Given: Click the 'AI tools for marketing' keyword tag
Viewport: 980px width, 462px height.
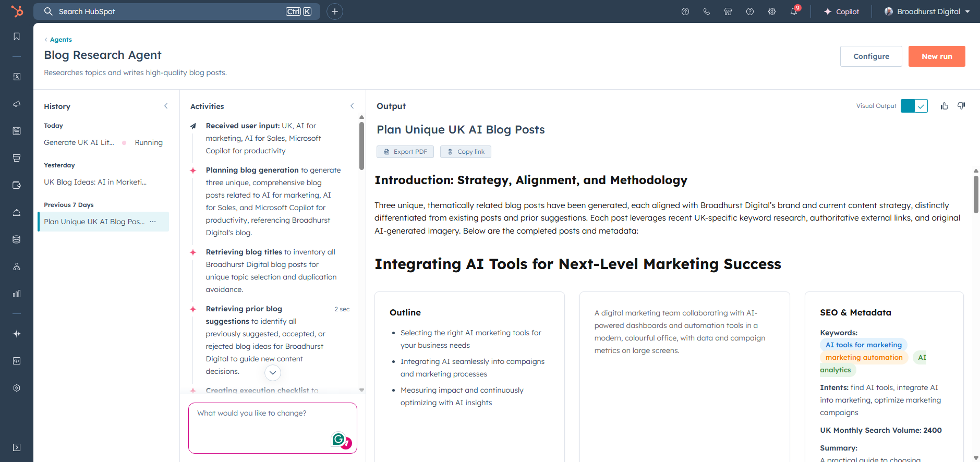Looking at the screenshot, I should tap(864, 345).
